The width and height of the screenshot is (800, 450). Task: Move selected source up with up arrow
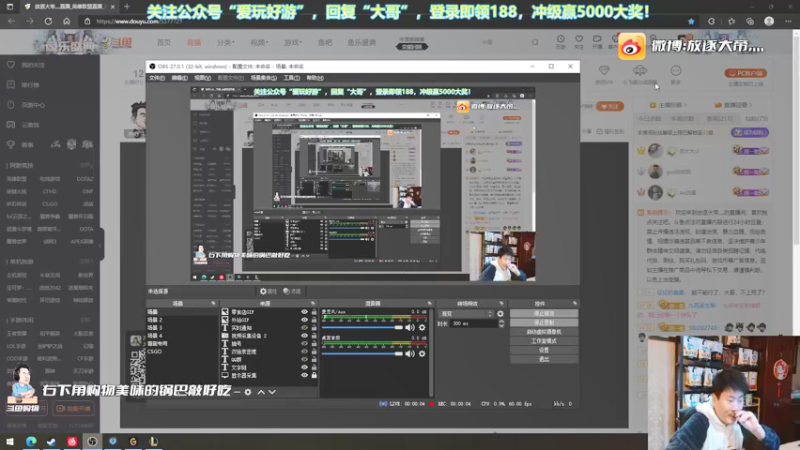coord(261,392)
